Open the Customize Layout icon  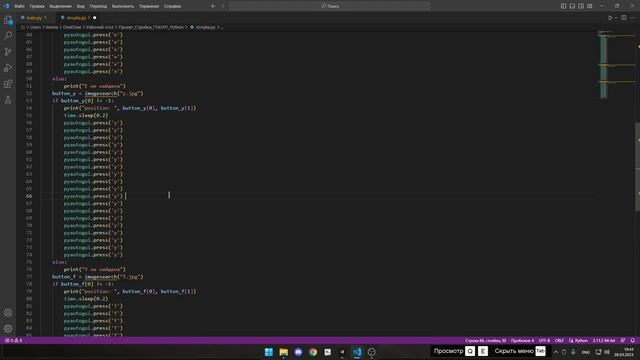tap(590, 6)
